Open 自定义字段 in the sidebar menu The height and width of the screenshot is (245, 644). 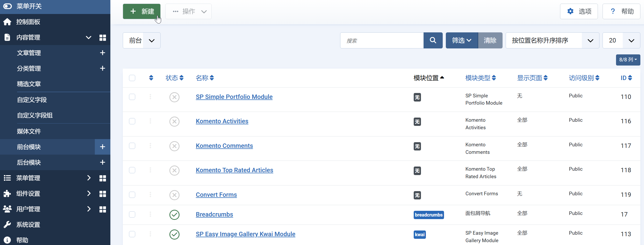(x=32, y=100)
